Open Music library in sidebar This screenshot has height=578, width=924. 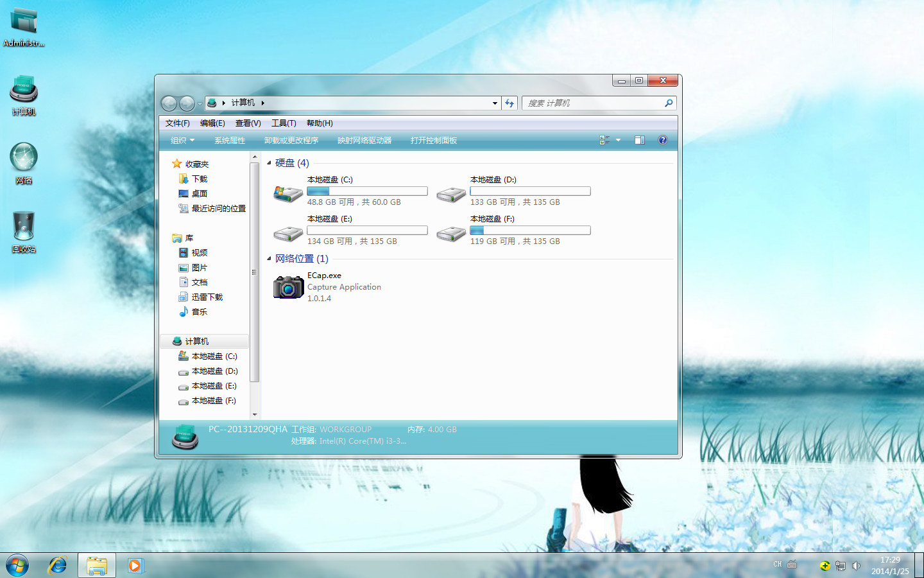[193, 311]
